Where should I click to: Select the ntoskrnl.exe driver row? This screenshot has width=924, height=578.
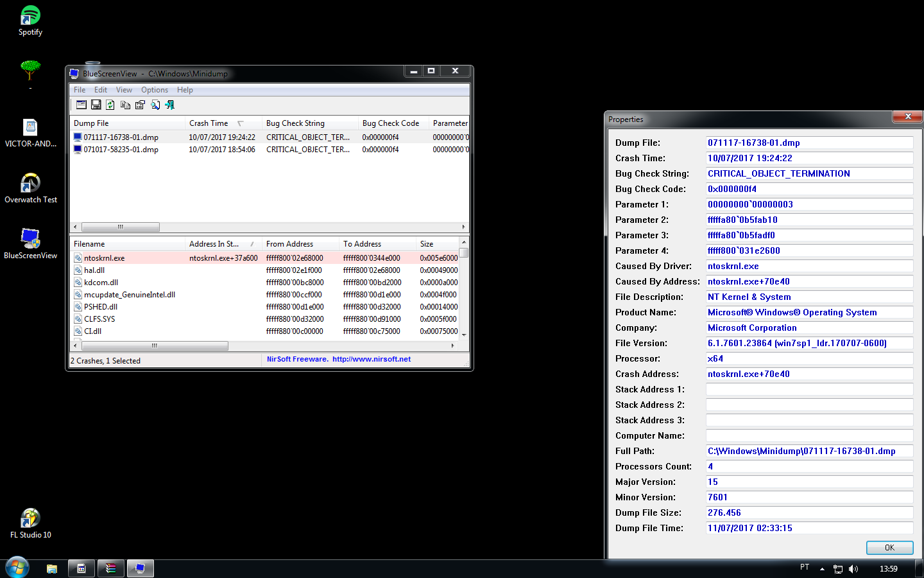point(265,258)
